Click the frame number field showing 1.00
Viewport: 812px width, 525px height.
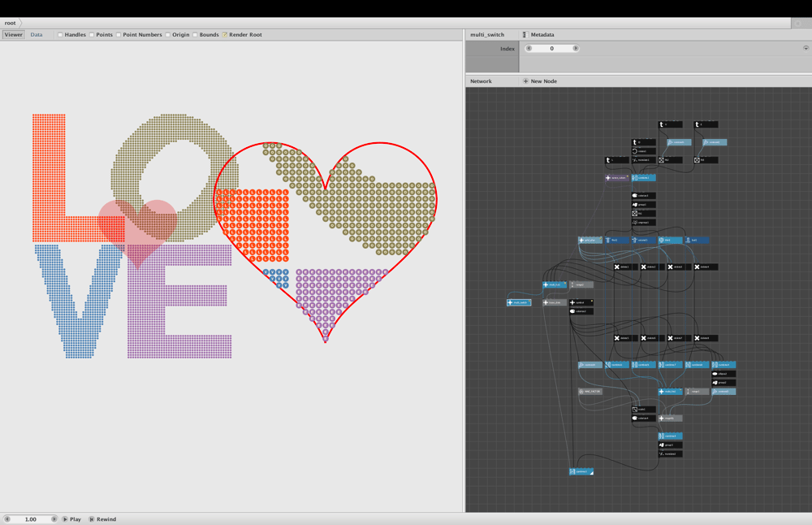point(31,518)
